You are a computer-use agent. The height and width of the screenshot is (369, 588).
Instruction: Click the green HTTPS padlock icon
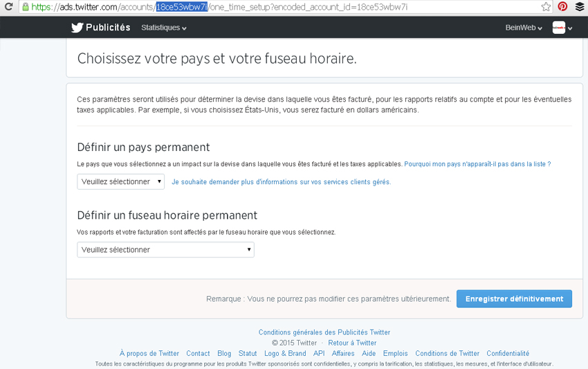(x=26, y=7)
